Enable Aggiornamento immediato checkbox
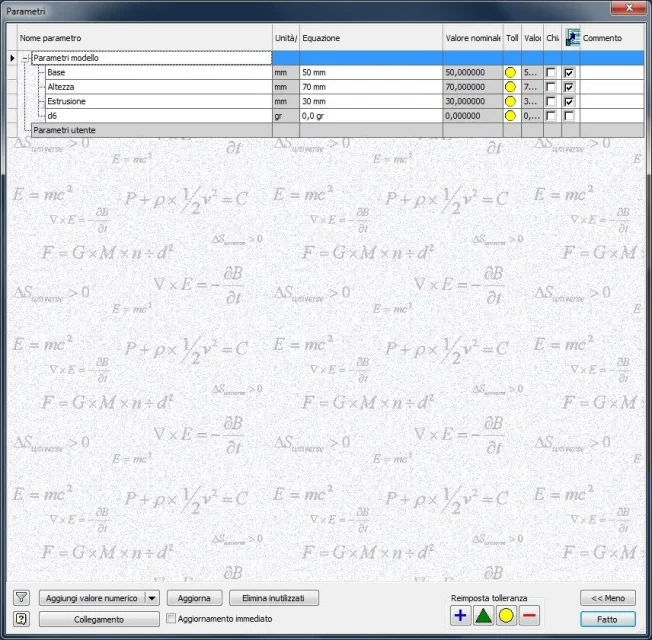Viewport: 652px width, 640px height. click(171, 618)
